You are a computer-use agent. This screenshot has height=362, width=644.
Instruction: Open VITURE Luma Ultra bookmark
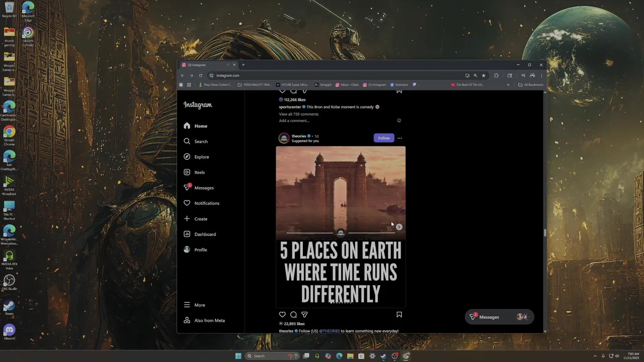(292, 85)
